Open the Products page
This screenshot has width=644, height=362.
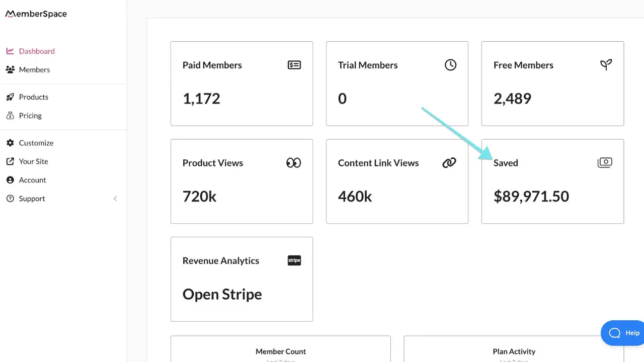click(x=27, y=97)
